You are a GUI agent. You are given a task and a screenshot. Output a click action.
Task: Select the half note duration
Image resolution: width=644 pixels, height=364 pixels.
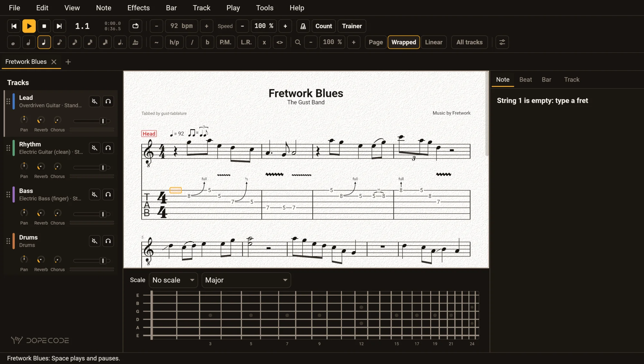[x=29, y=42]
